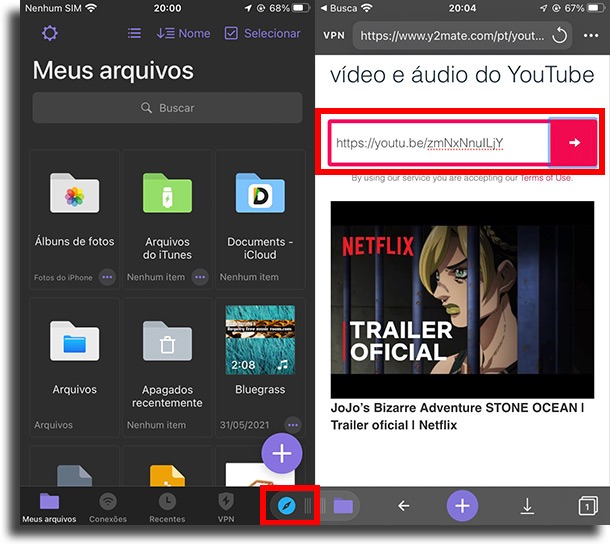The height and width of the screenshot is (545, 610).
Task: Tap purple plus button in file manager
Action: (282, 453)
